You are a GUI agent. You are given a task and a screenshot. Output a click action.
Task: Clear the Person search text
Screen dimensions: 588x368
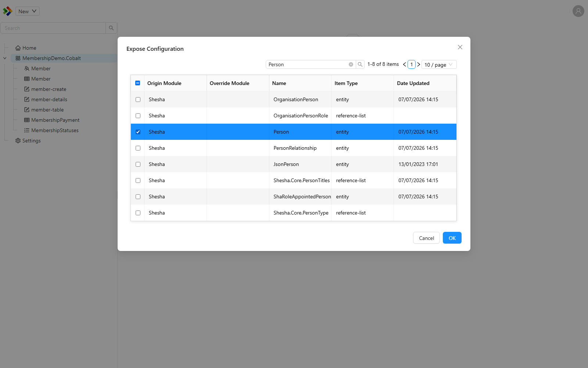click(351, 64)
